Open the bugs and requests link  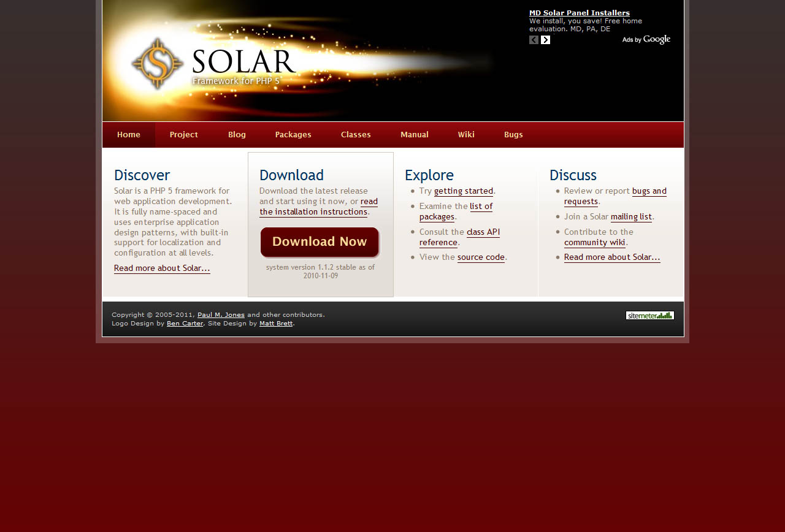click(x=615, y=196)
